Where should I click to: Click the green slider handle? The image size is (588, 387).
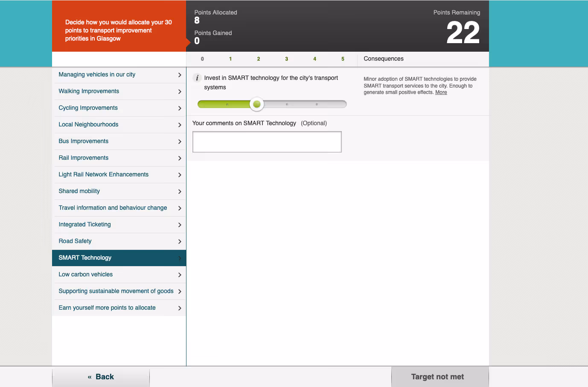tap(256, 104)
